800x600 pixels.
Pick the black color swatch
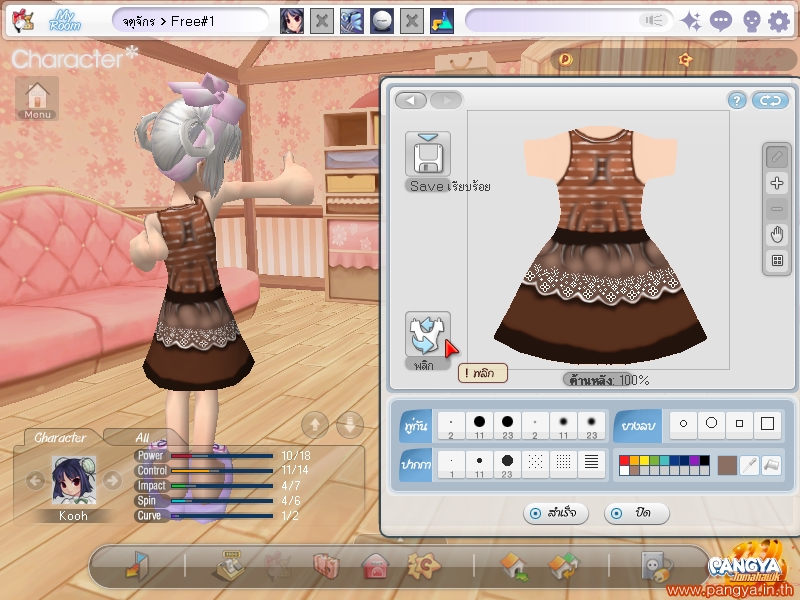pos(704,461)
